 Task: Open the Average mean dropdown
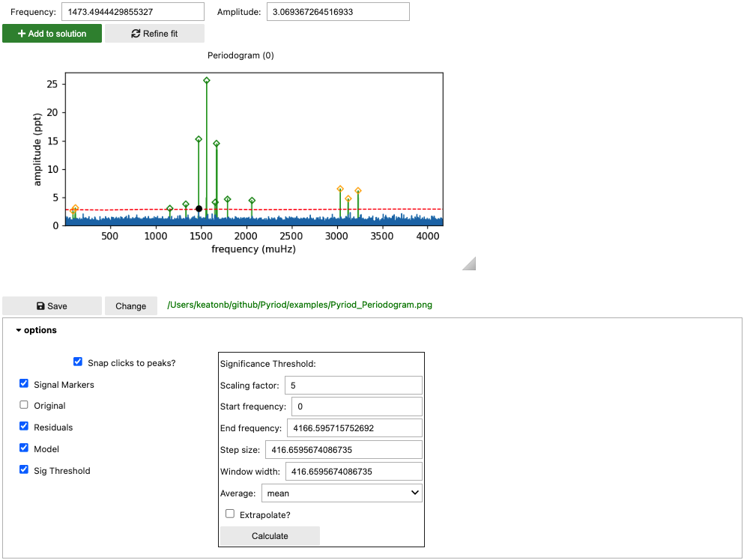(342, 493)
